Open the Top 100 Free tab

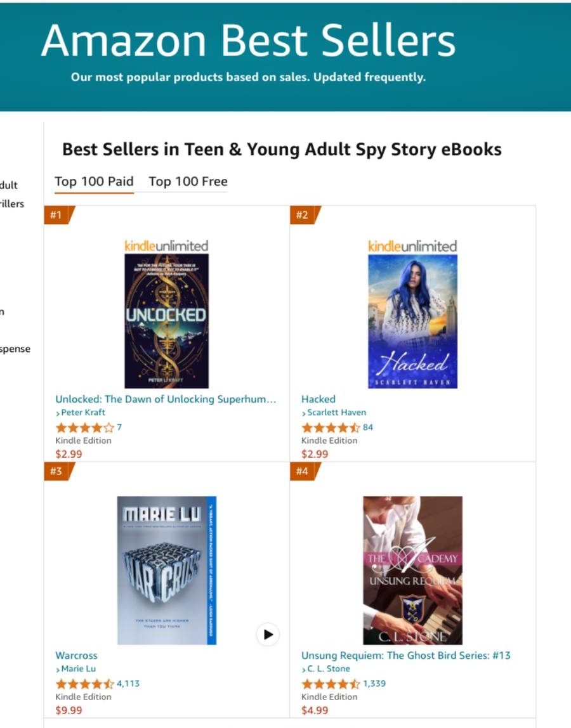coord(188,182)
